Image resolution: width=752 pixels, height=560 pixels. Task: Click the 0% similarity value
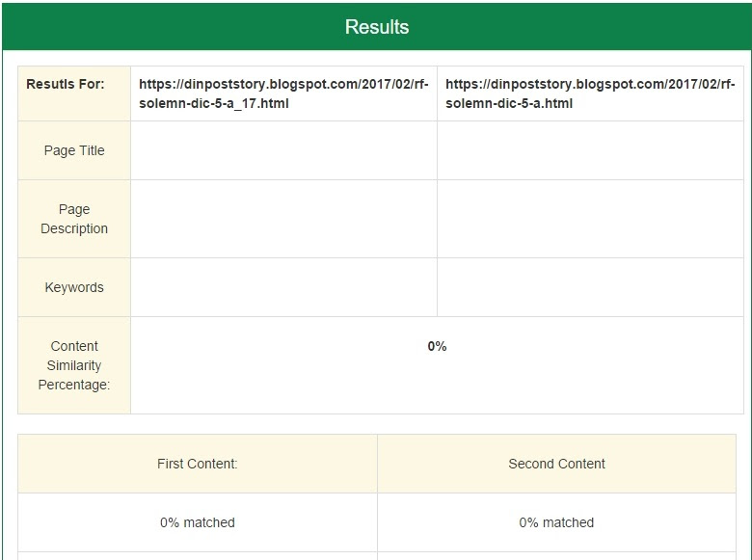pyautogui.click(x=437, y=346)
